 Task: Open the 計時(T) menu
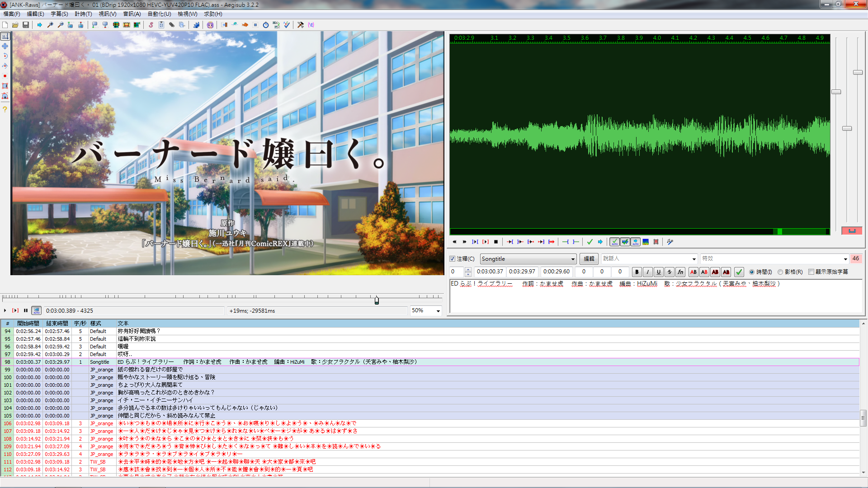pyautogui.click(x=83, y=14)
